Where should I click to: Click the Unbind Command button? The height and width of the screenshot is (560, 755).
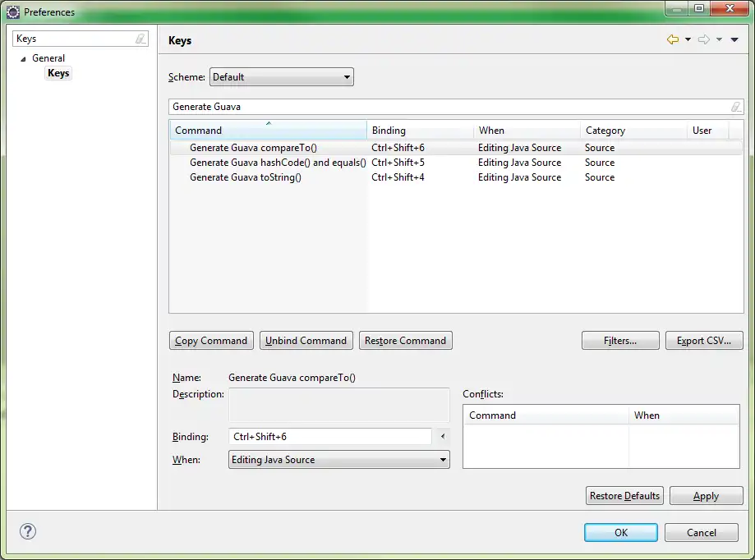point(306,341)
